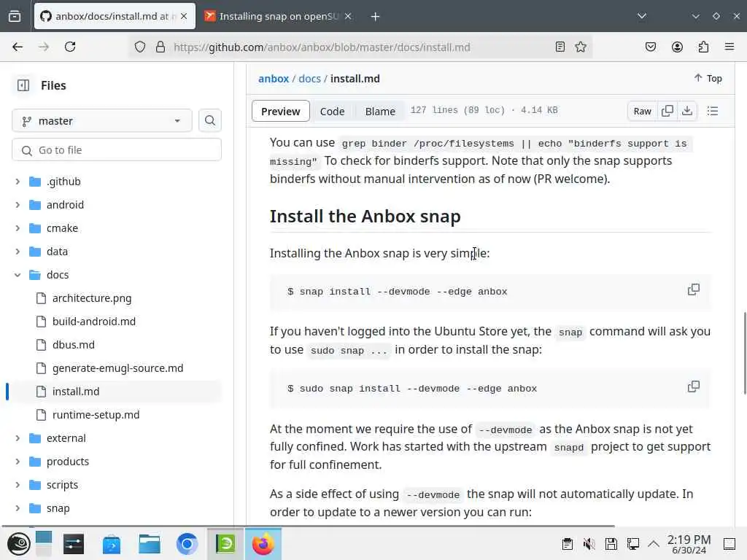This screenshot has height=560, width=747.
Task: Copy the 'snap install --devmode' code block
Action: tap(694, 289)
